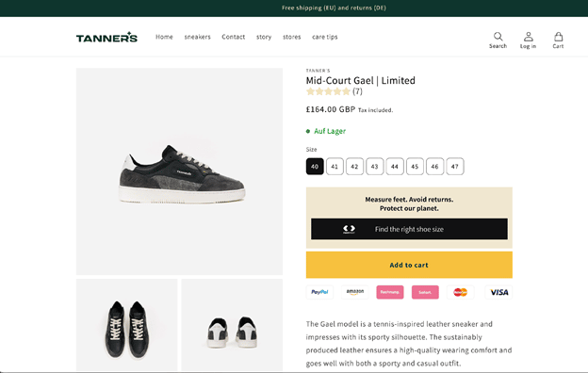This screenshot has height=373, width=588.
Task: Click Find the right shoe size
Action: point(409,229)
